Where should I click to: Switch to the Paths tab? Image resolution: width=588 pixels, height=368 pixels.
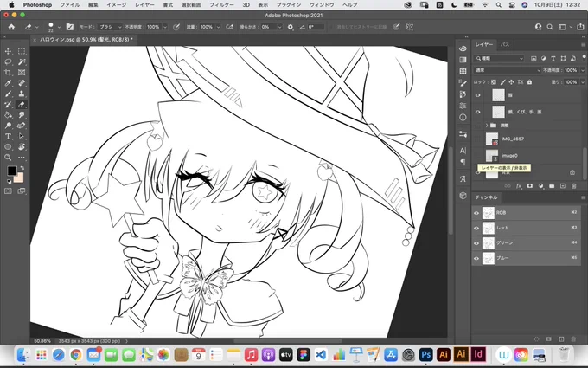(x=505, y=44)
